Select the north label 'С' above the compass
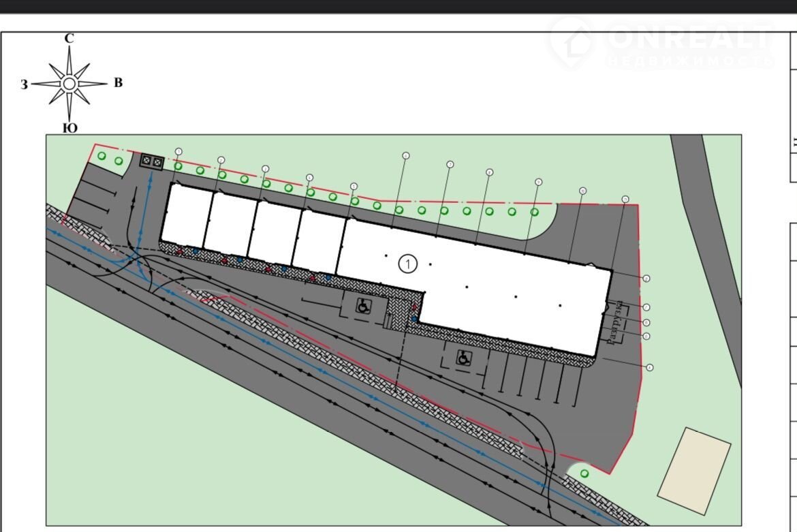Viewport: 797px width, 532px height. click(69, 39)
